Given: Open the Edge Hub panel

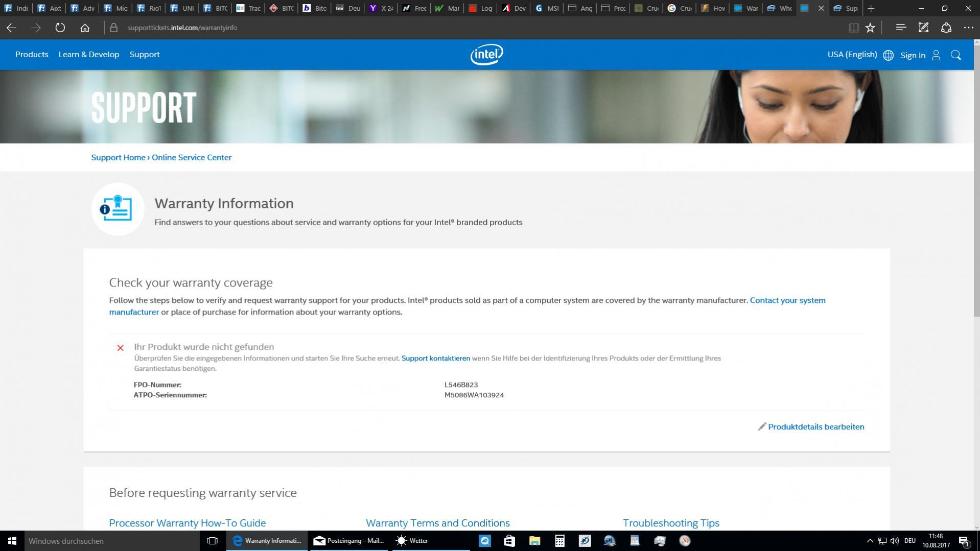Looking at the screenshot, I should (x=901, y=28).
